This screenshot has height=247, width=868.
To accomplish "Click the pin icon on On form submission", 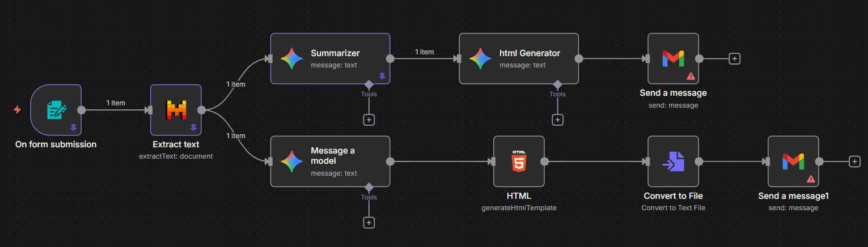I will coord(73,129).
